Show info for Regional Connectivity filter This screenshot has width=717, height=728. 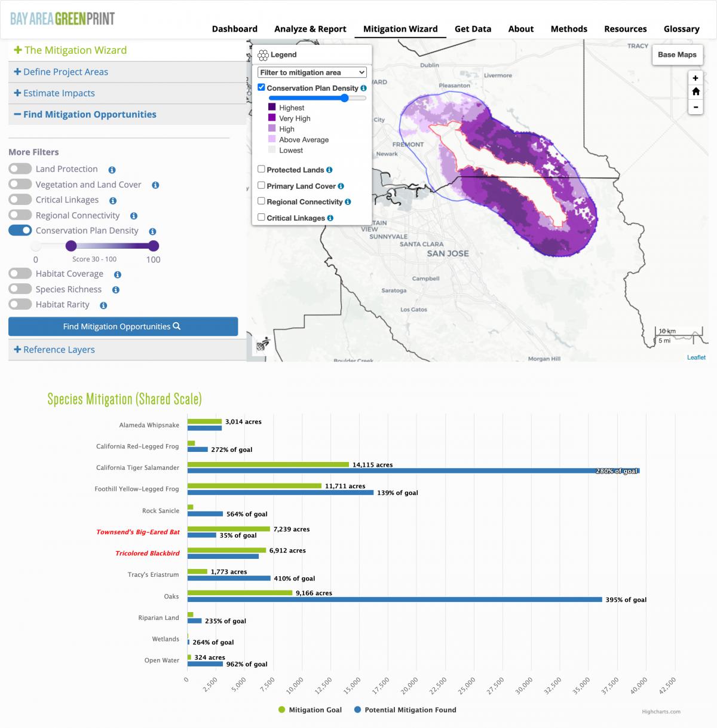point(134,216)
